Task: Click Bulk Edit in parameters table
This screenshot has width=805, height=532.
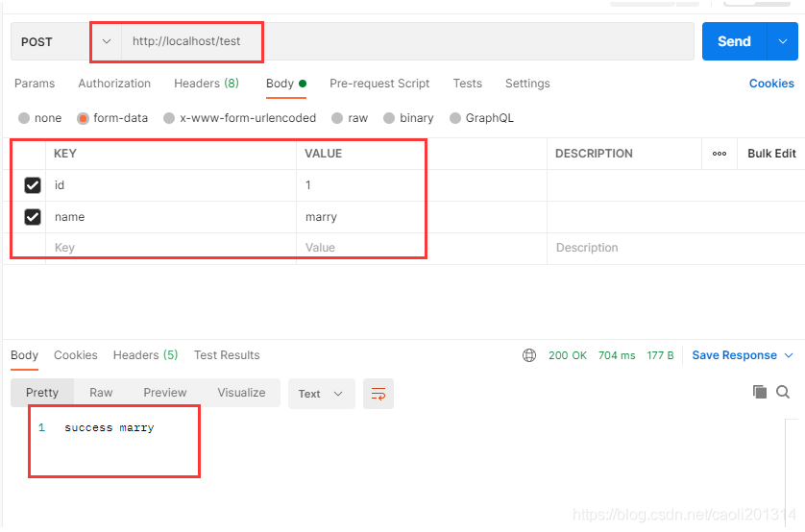Action: pos(771,154)
